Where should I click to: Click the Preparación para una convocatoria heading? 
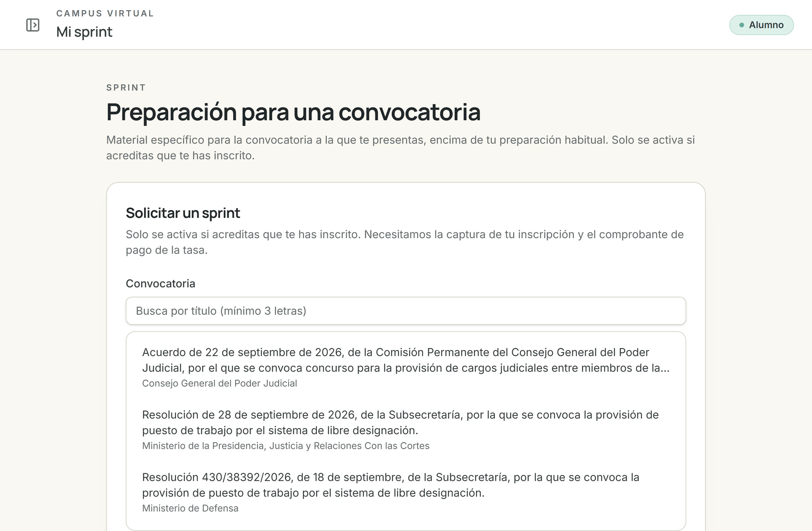coord(293,112)
